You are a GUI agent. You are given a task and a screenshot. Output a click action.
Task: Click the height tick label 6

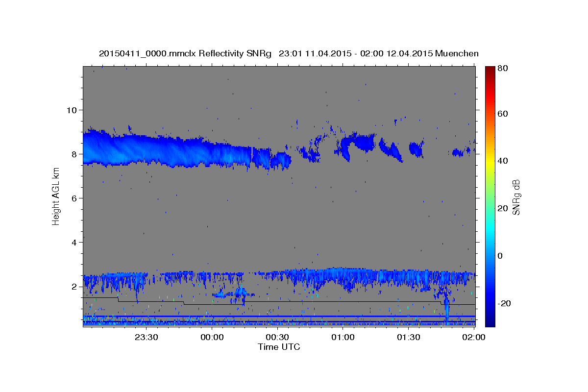click(74, 198)
